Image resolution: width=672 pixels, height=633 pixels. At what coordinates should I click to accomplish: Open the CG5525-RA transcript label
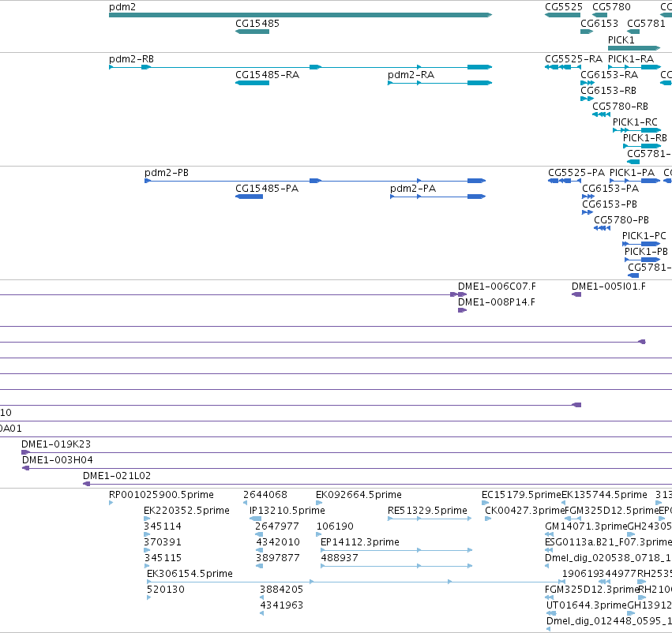point(573,59)
